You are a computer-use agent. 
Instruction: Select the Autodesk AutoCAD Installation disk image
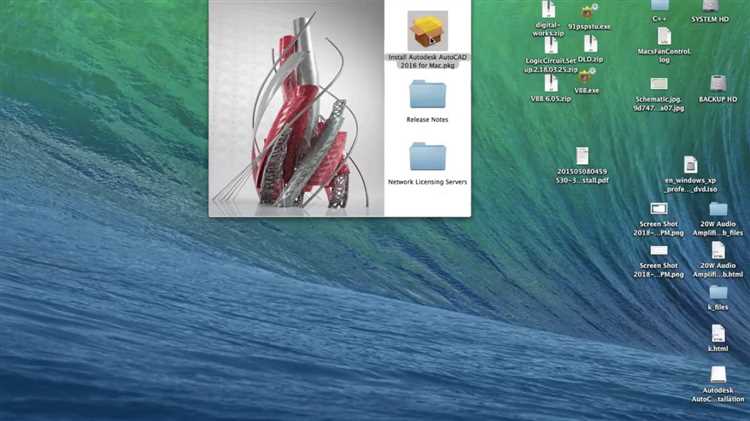[x=718, y=375]
